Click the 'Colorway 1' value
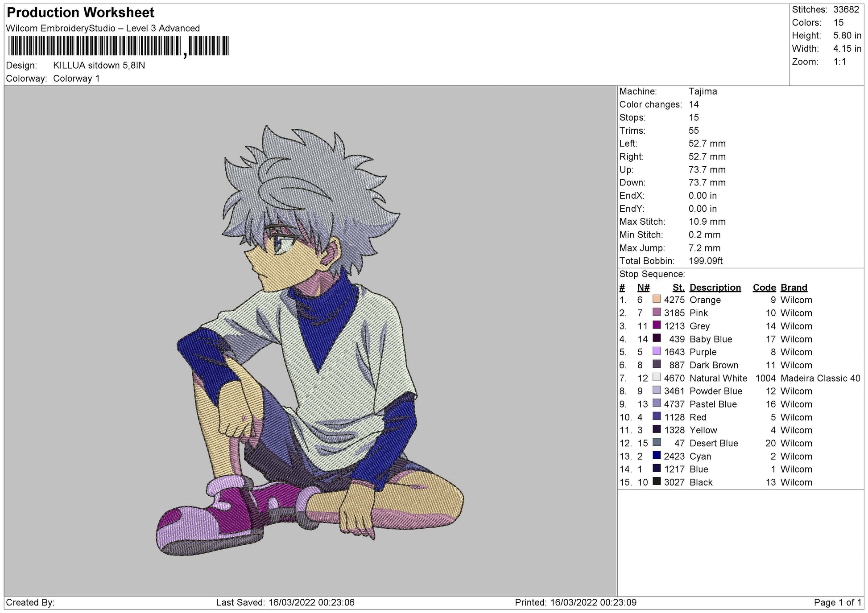Screen dimensions: 868x613 click(76, 78)
